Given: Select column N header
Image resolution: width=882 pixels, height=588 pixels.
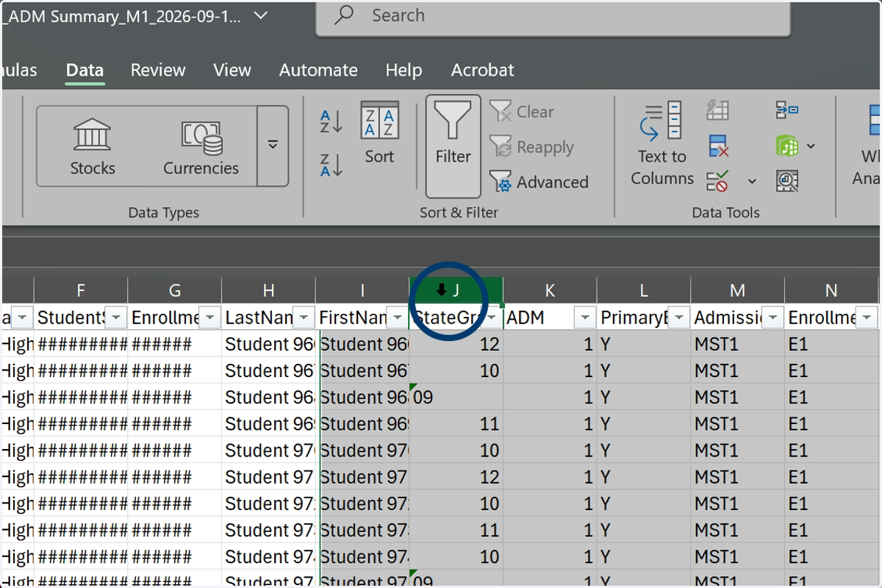Looking at the screenshot, I should (832, 290).
